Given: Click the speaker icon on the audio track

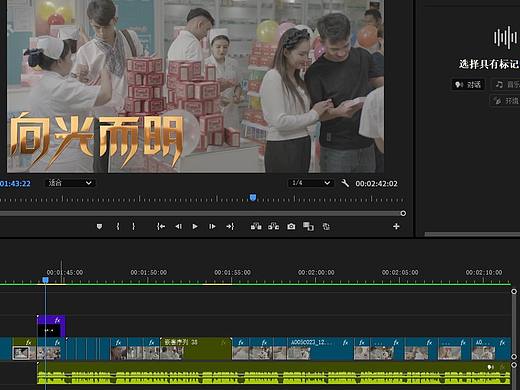Looking at the screenshot, I should coord(491,367).
